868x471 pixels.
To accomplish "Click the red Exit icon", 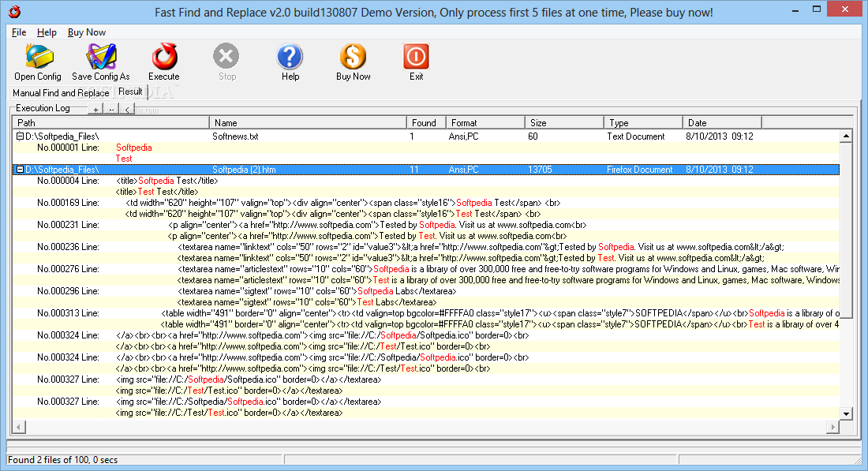I will pyautogui.click(x=417, y=57).
